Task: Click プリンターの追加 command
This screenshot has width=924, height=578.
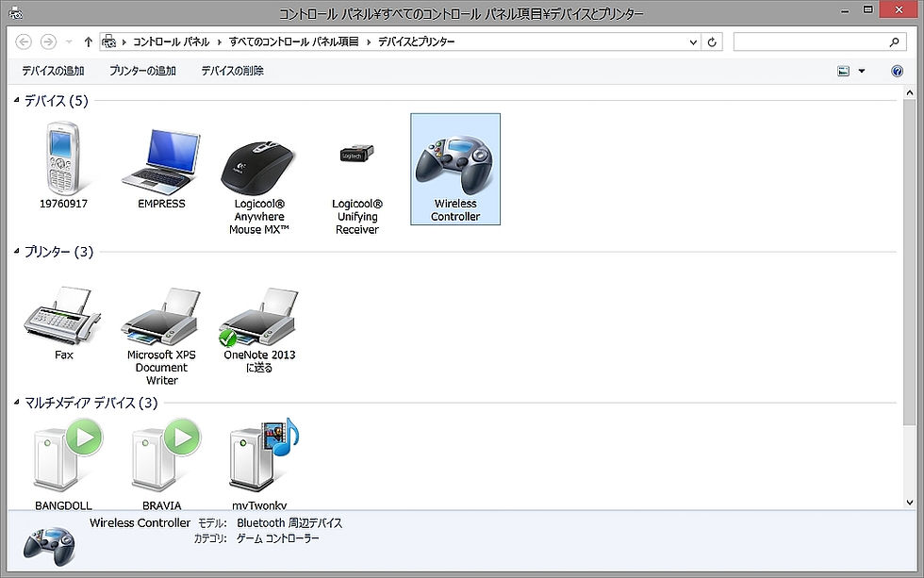Action: point(142,71)
